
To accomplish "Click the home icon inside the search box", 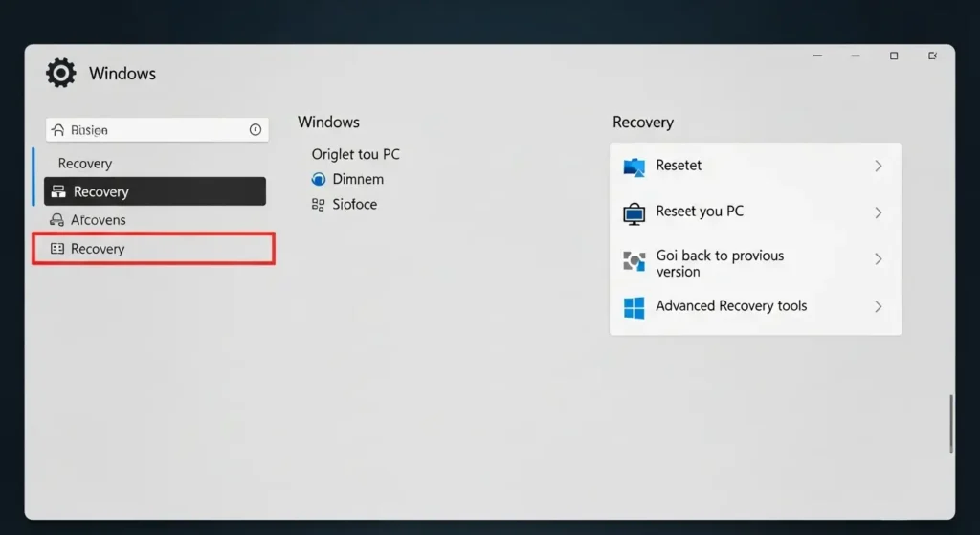I will (x=58, y=130).
